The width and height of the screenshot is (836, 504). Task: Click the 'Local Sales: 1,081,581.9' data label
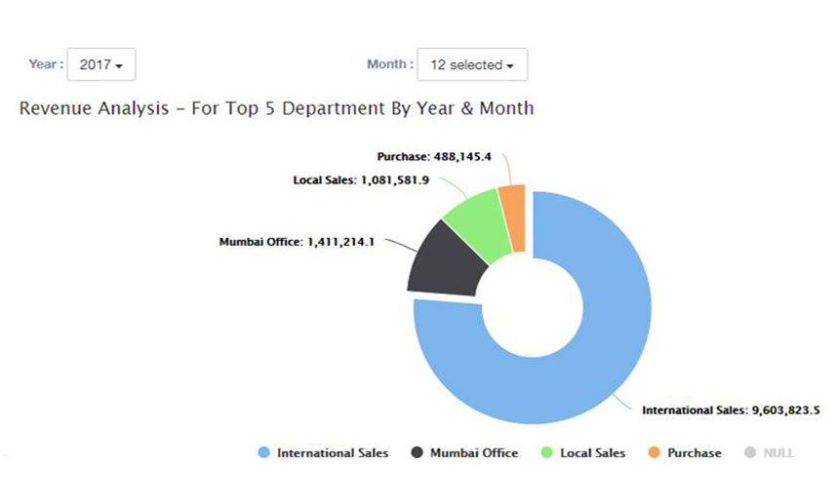click(361, 180)
